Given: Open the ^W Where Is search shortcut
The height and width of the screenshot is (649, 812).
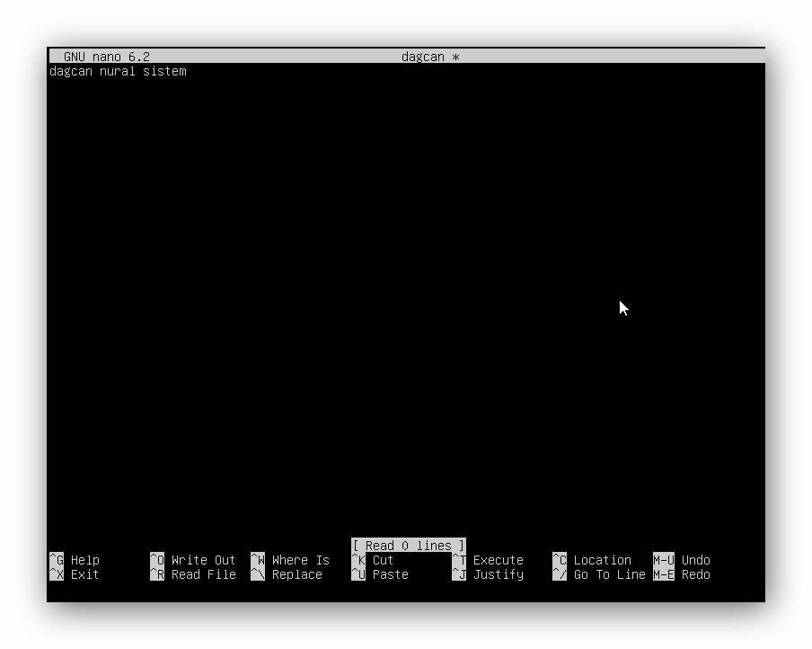Looking at the screenshot, I should coord(290,560).
